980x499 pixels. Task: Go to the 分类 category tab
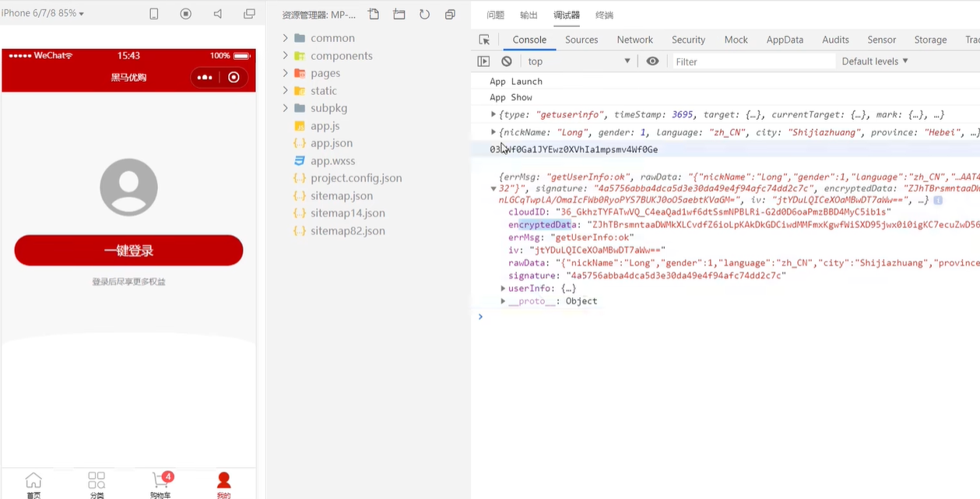pyautogui.click(x=97, y=484)
